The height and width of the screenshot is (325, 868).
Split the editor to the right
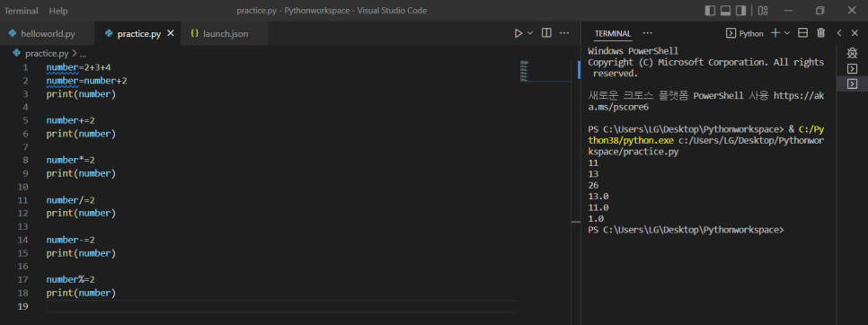point(546,33)
